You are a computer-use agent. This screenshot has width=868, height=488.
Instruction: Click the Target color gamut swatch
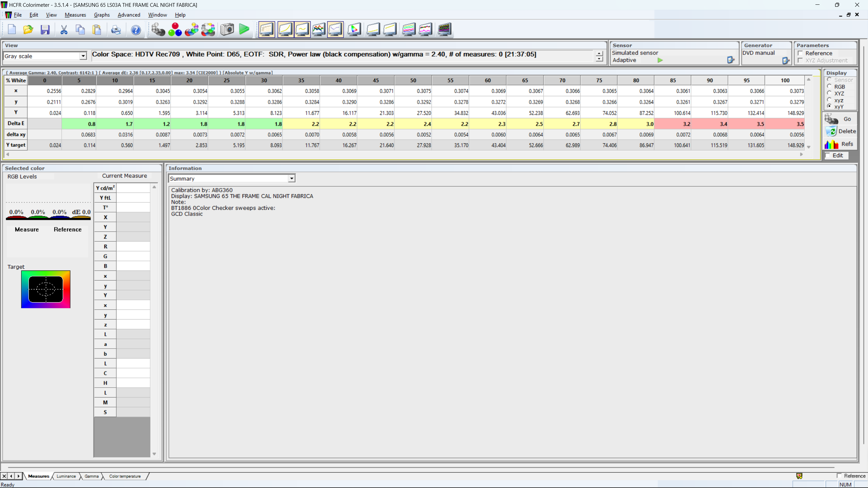46,289
